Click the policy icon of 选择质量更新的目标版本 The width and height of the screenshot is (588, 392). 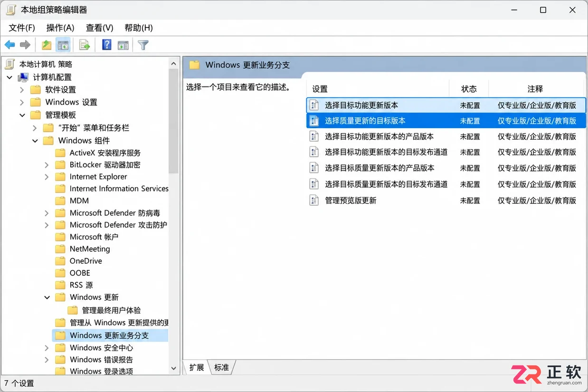[x=314, y=121]
